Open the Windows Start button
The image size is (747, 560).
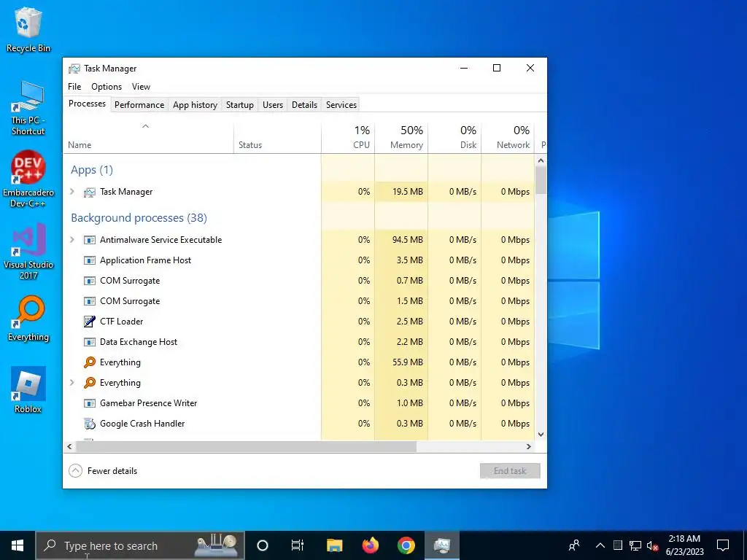tap(18, 545)
